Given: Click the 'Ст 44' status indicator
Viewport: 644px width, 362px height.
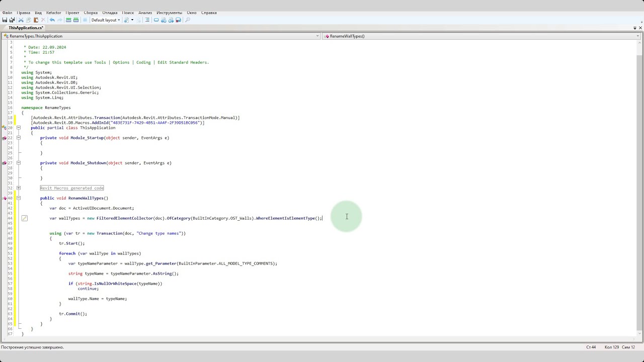Looking at the screenshot, I should 591,347.
